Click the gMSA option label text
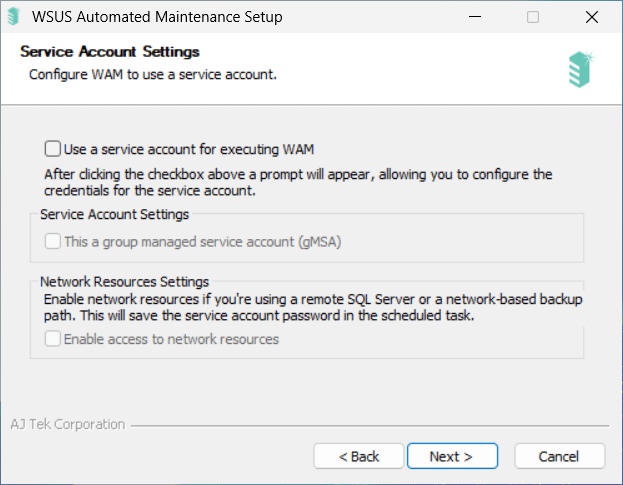The width and height of the screenshot is (623, 485). [203, 242]
